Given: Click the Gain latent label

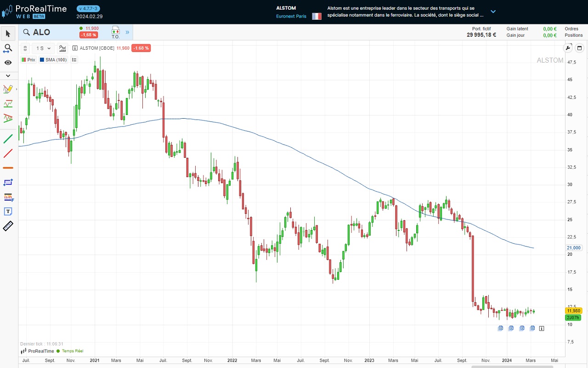Looking at the screenshot, I should coord(517,29).
